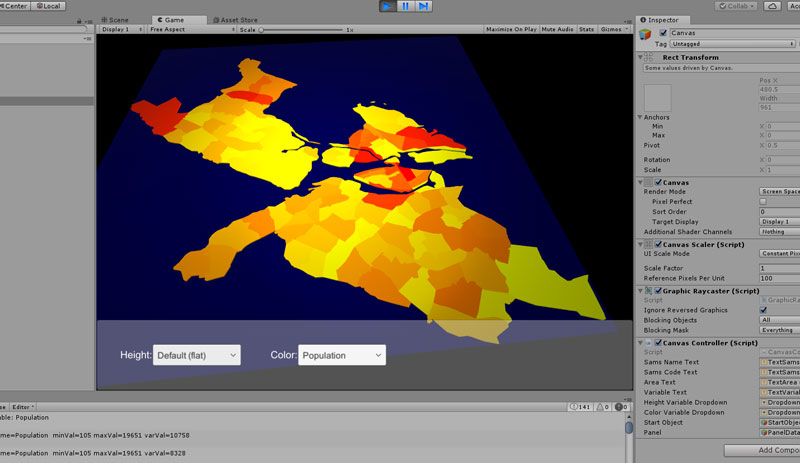Click the cloud services icon
The image size is (800, 463).
click(771, 6)
